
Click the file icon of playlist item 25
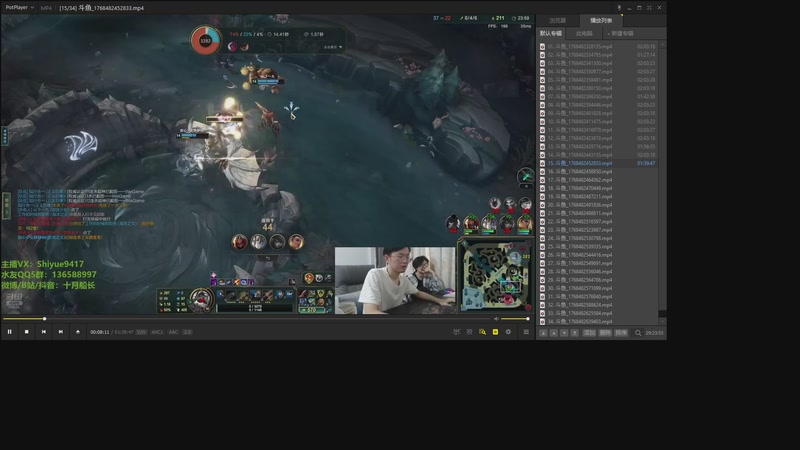pos(542,246)
